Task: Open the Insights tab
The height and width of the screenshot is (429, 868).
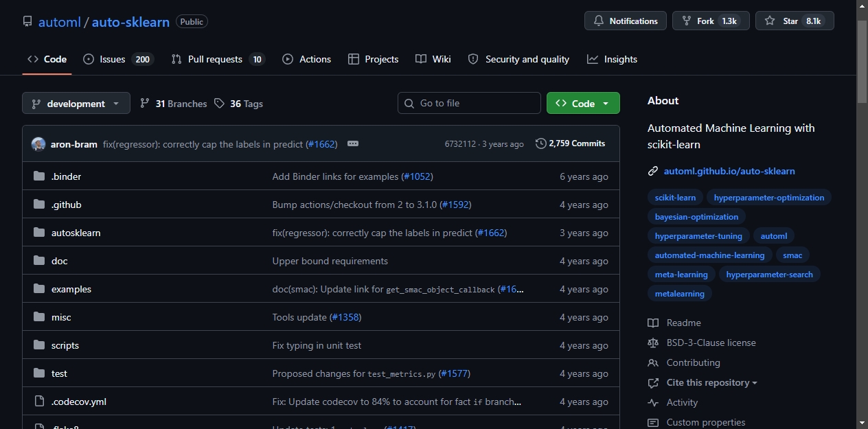Action: click(612, 59)
